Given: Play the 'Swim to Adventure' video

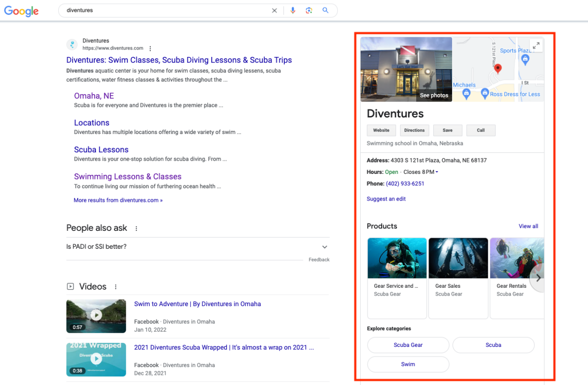Looking at the screenshot, I should pyautogui.click(x=96, y=315).
